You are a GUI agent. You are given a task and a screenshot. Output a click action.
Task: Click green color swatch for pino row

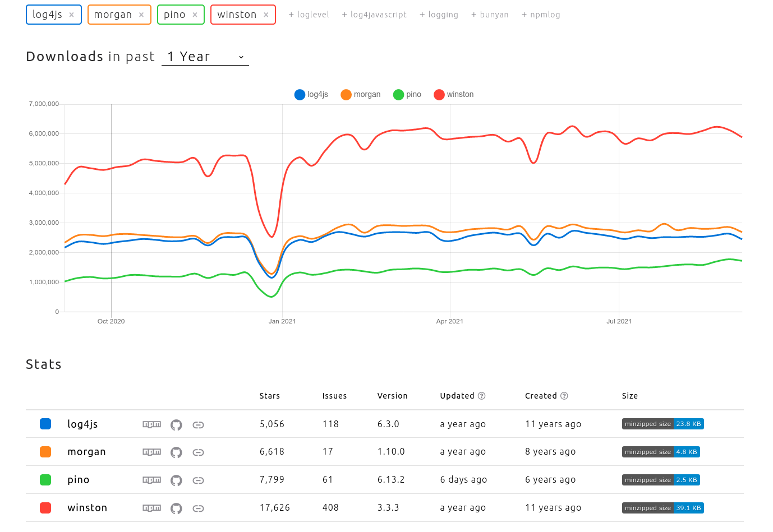click(x=45, y=480)
